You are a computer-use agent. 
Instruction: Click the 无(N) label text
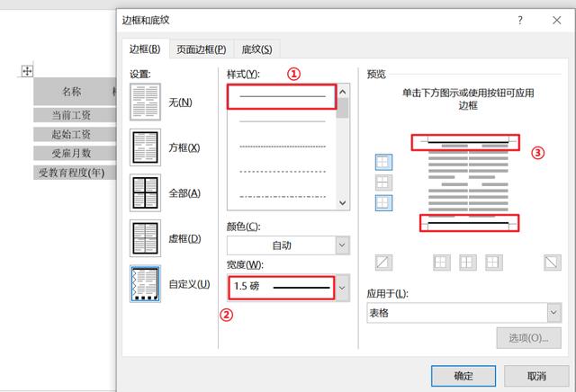pyautogui.click(x=180, y=102)
